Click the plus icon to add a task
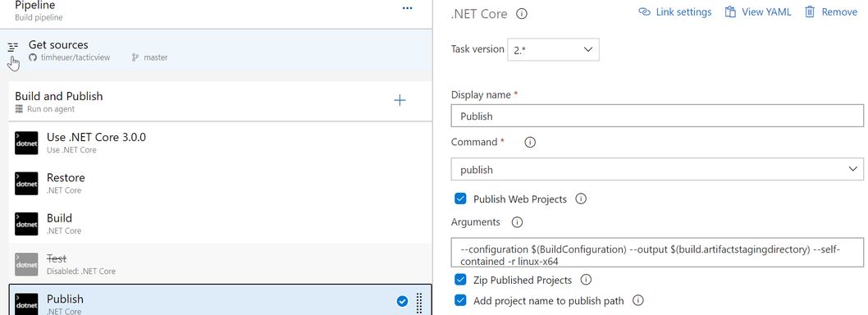 [400, 100]
